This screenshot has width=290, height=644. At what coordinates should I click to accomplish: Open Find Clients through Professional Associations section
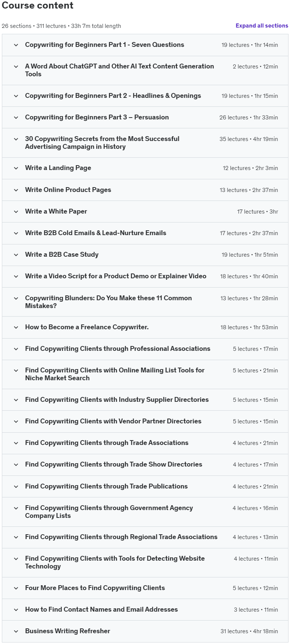click(145, 349)
